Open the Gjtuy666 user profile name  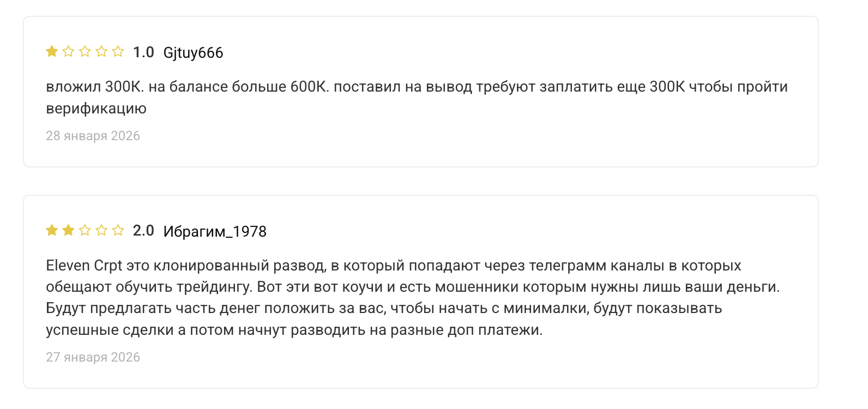point(193,53)
